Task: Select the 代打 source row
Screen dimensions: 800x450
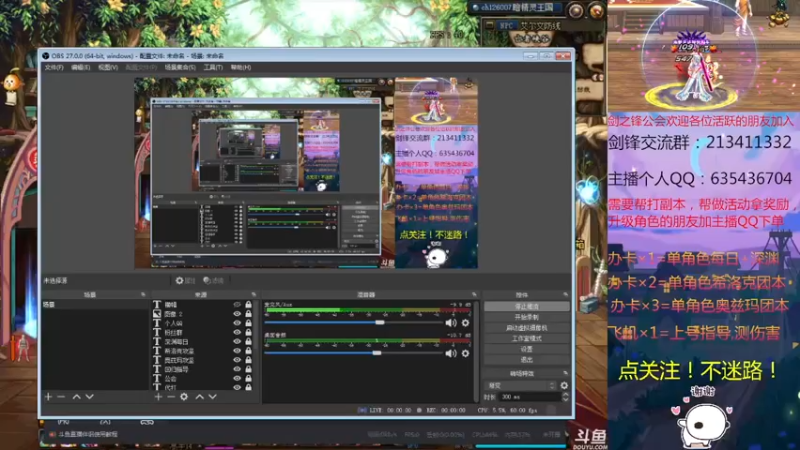Action: 203,387
